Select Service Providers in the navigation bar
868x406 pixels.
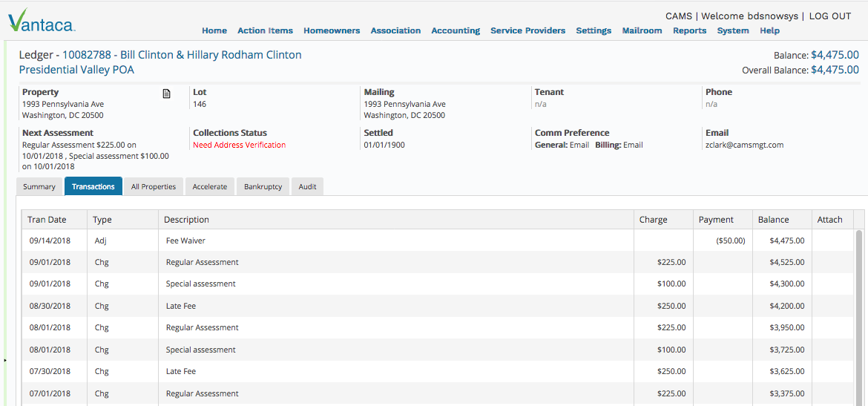click(527, 30)
